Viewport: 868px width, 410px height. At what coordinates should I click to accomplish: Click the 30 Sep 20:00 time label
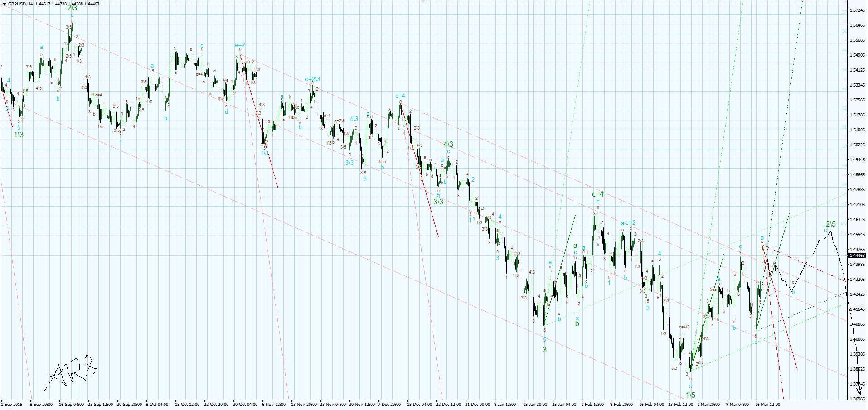129,404
